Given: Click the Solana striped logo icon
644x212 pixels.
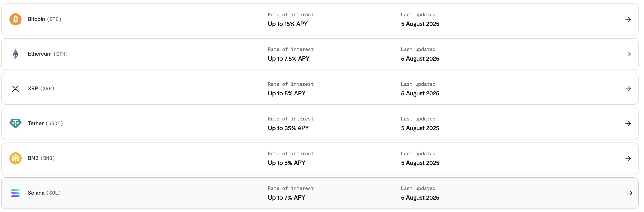Looking at the screenshot, I should 15,193.
